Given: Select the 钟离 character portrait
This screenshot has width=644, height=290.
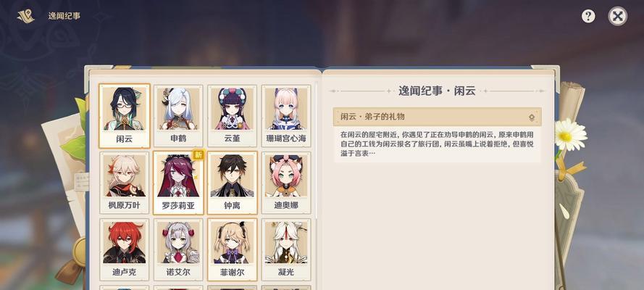Looking at the screenshot, I should coord(232,183).
